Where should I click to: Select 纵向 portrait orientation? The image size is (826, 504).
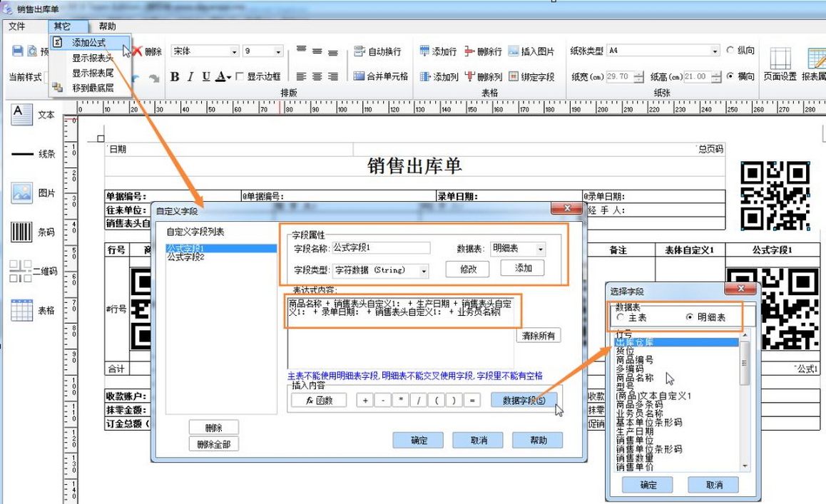coord(730,51)
